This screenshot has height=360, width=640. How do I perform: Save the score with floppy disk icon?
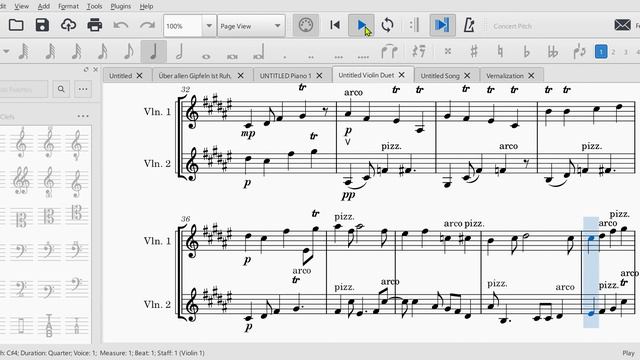coord(42,25)
